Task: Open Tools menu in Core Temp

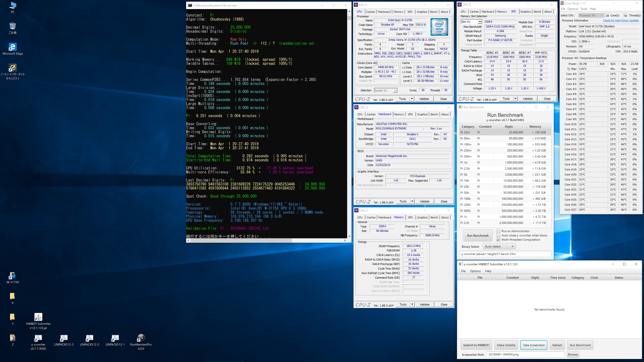Action: (x=584, y=9)
